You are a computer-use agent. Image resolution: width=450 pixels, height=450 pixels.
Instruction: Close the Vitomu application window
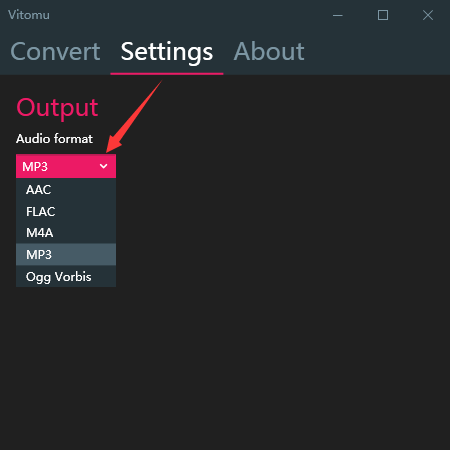[428, 15]
